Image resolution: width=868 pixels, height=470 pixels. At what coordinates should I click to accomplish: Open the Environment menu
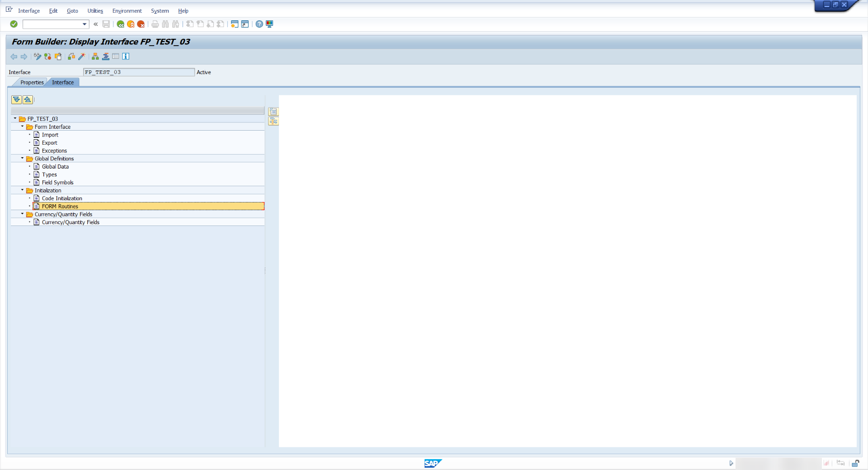(x=127, y=11)
